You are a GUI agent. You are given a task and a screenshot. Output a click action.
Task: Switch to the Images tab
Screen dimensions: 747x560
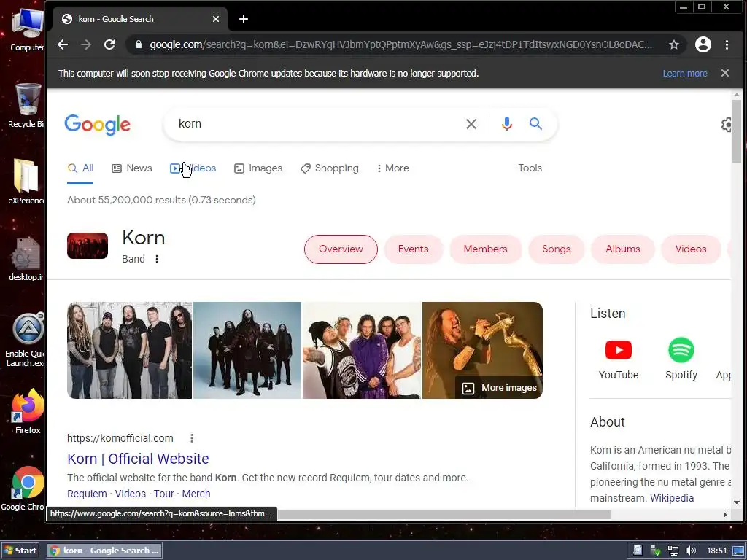[x=258, y=168]
